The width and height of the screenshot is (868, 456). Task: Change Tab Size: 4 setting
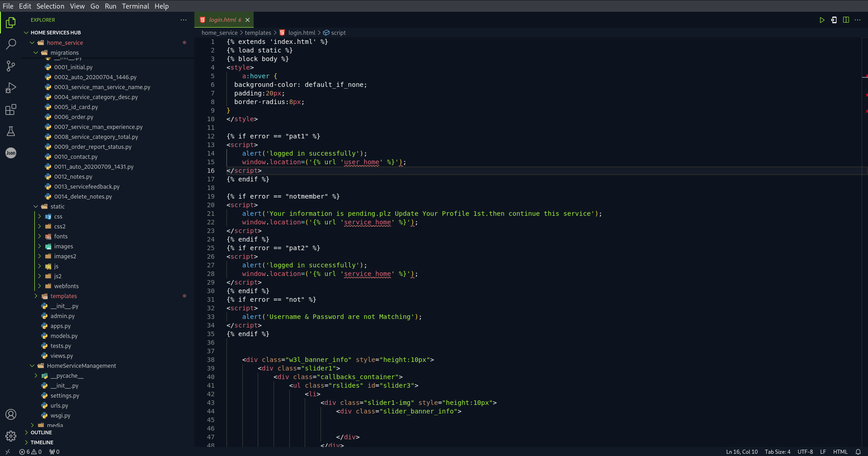point(777,451)
